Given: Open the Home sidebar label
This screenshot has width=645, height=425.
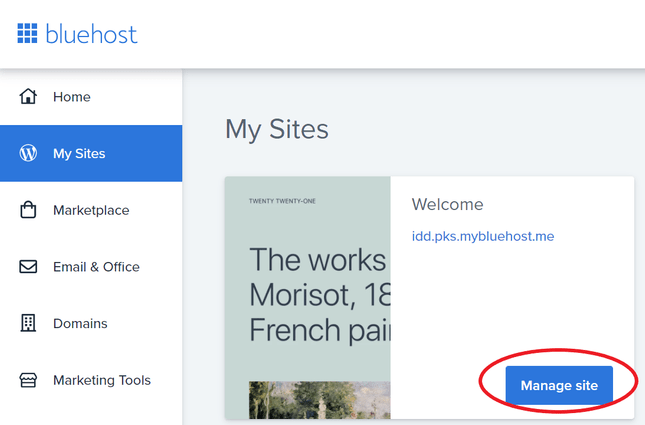Looking at the screenshot, I should click(72, 97).
